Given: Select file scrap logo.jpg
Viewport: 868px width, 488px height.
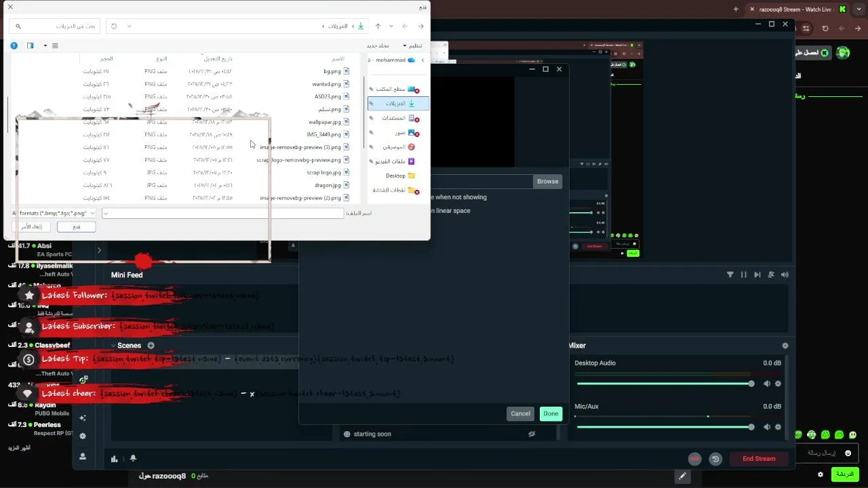Looking at the screenshot, I should coord(328,172).
